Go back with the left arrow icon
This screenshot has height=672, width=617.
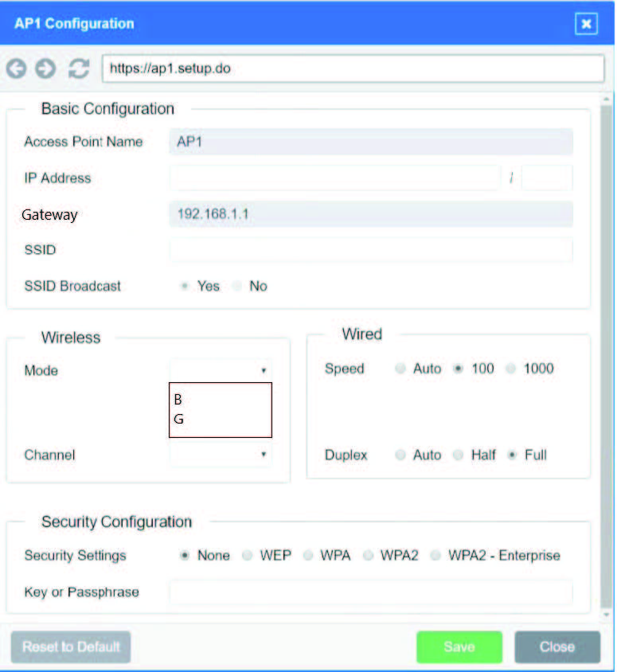(x=16, y=68)
